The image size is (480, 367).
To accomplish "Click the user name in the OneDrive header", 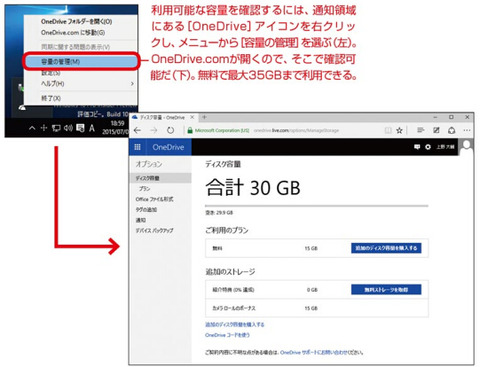I will (445, 147).
